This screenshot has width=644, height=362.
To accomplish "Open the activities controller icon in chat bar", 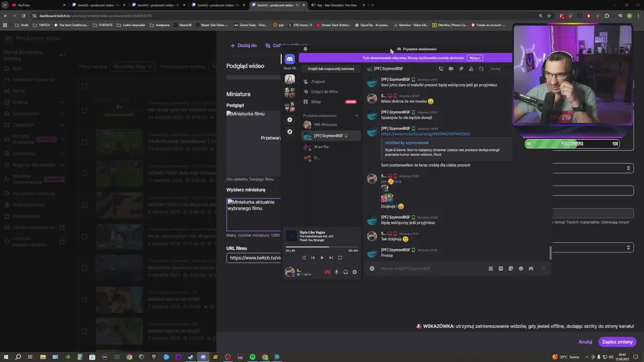I will tap(531, 268).
